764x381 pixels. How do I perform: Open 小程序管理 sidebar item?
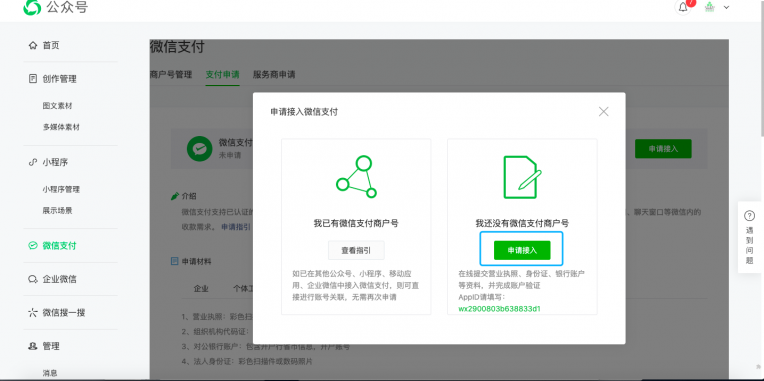(x=61, y=190)
